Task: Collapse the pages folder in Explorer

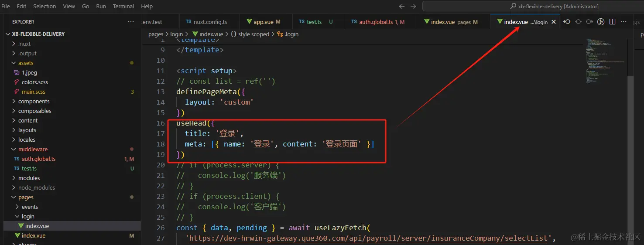Action: tap(72, 197)
